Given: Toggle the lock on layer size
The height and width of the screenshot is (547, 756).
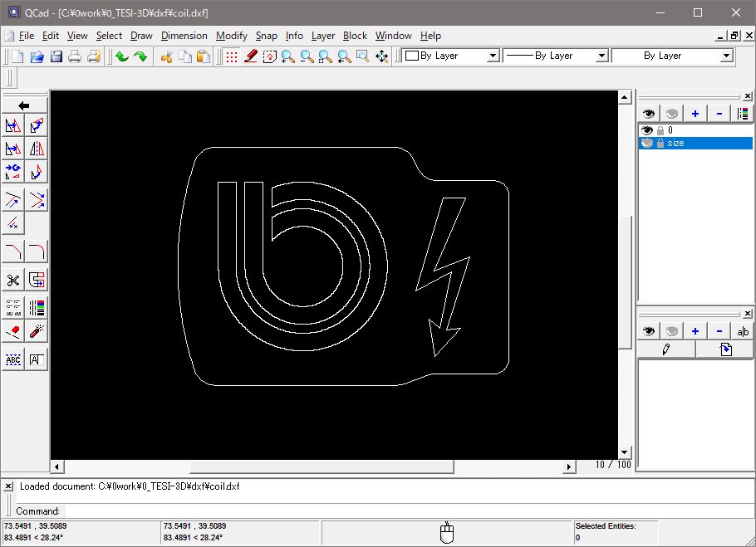Looking at the screenshot, I should pyautogui.click(x=660, y=143).
